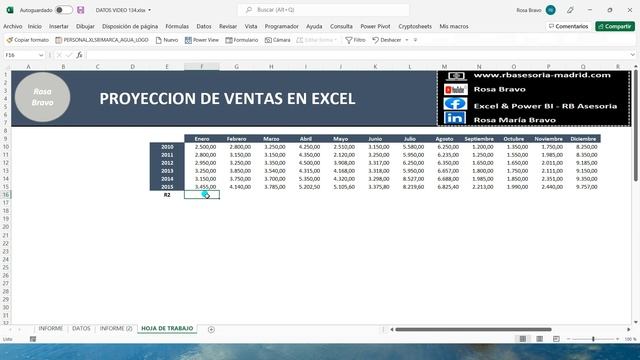Click the Power View toolbar button
The image size is (640, 360).
[x=202, y=40]
